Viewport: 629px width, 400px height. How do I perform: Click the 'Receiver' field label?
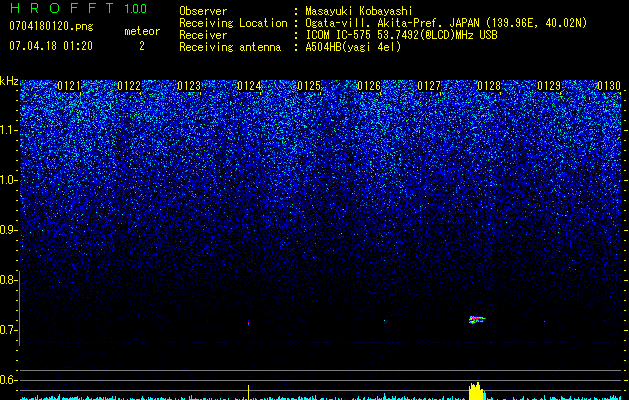pyautogui.click(x=203, y=35)
